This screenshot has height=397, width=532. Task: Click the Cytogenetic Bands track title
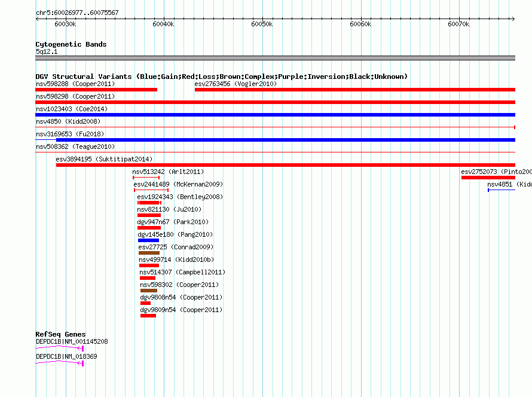(71, 44)
